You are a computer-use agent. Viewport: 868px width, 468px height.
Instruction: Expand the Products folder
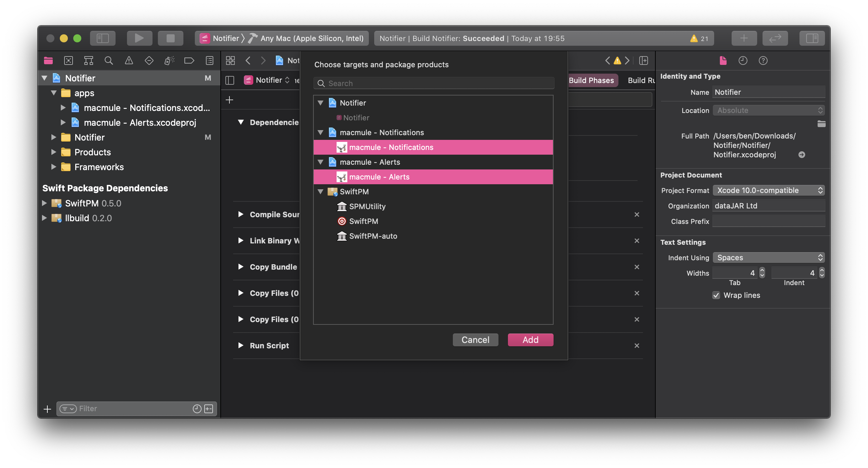[53, 152]
